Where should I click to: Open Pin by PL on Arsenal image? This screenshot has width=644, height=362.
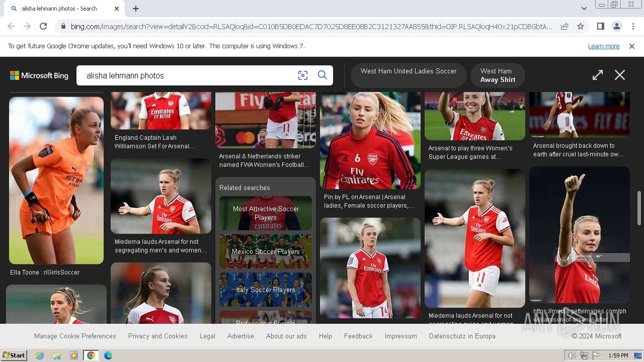pos(370,140)
